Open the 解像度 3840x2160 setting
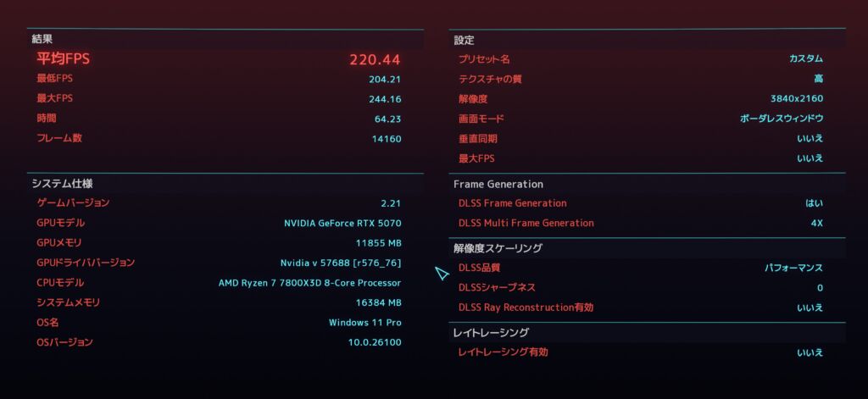Screen dimensions: 868x399 (647, 99)
